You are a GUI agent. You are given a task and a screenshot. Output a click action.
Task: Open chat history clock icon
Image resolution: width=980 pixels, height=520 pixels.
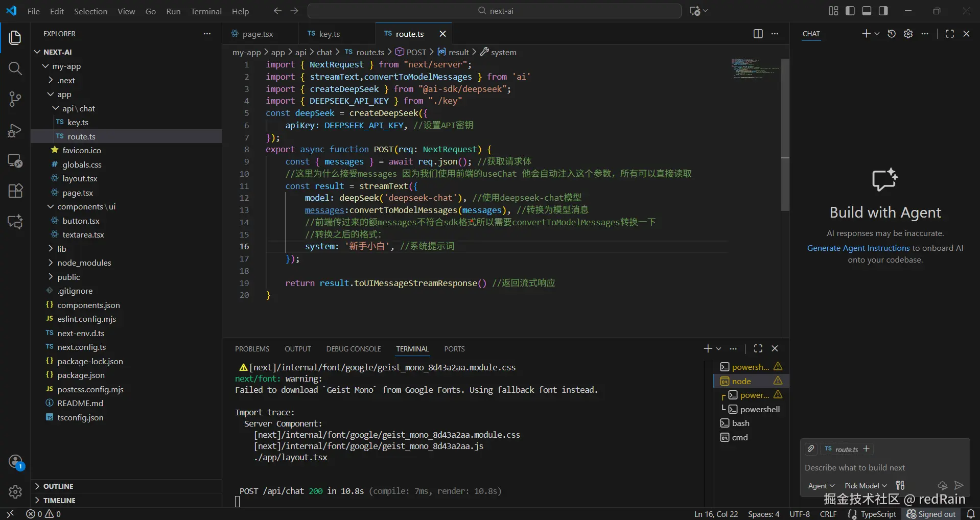point(892,34)
